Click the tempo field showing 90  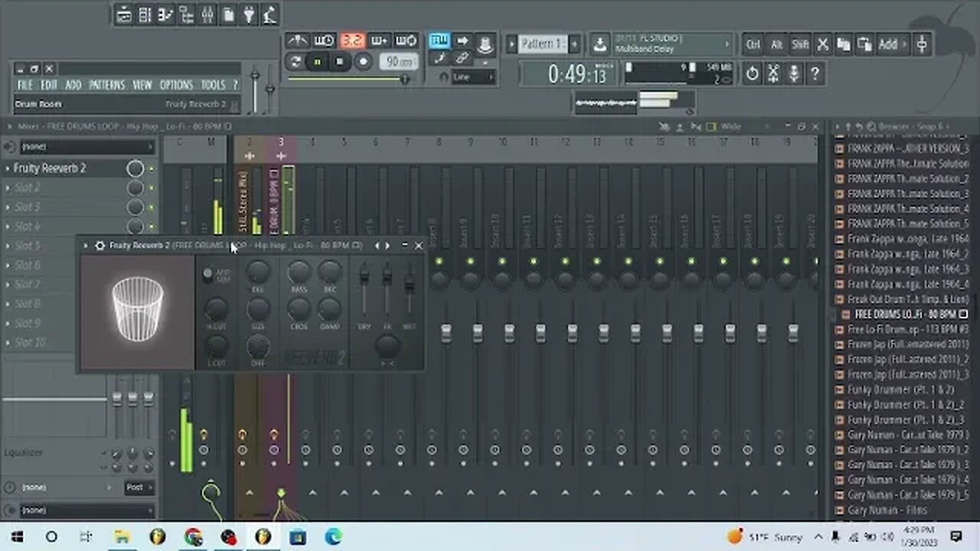tap(399, 62)
